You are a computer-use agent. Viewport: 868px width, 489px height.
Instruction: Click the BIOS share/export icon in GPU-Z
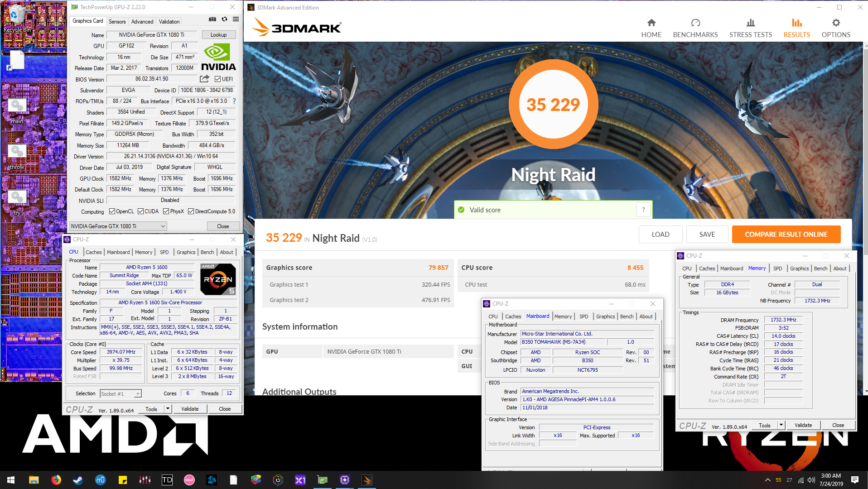pyautogui.click(x=205, y=79)
